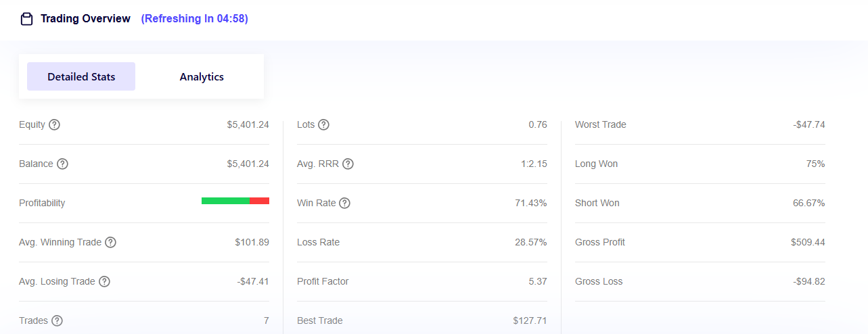Click the red segment of Profitability bar

(260, 201)
